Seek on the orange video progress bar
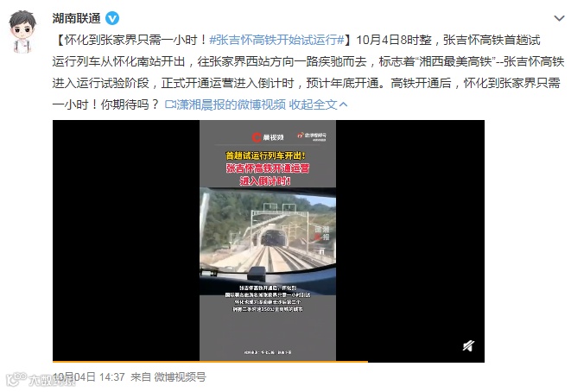571x392 pixels. click(210, 362)
